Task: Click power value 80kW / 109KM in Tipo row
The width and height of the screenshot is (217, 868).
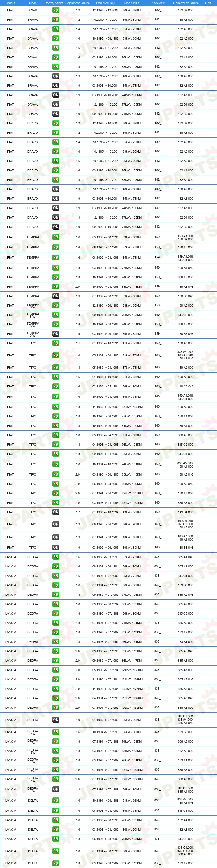Action: coord(132,484)
